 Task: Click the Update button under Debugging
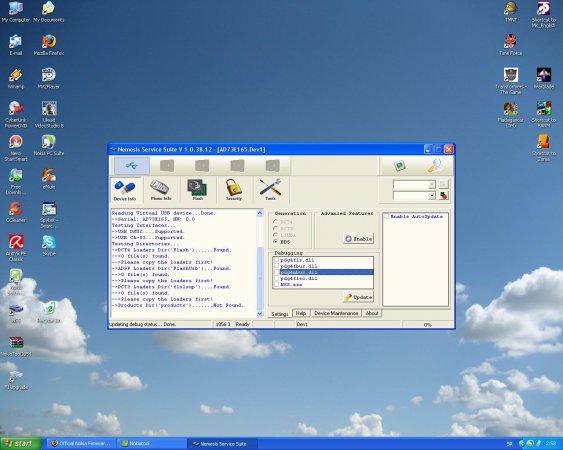tap(358, 297)
